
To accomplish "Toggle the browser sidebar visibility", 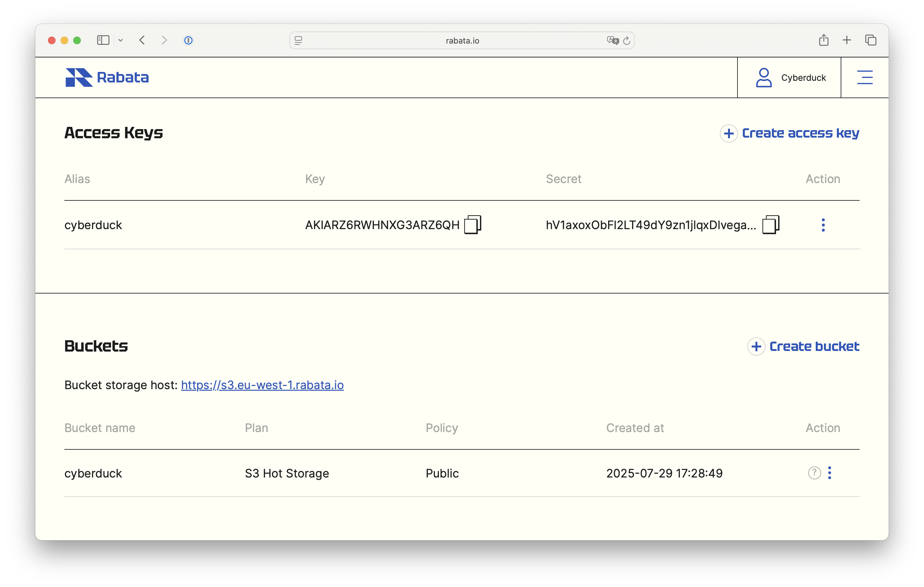I will click(x=103, y=40).
